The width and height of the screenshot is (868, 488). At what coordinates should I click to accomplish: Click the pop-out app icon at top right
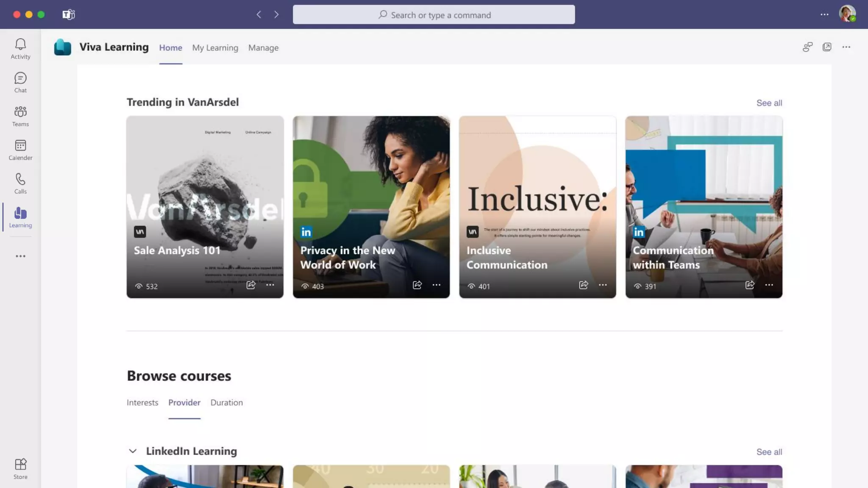(827, 47)
